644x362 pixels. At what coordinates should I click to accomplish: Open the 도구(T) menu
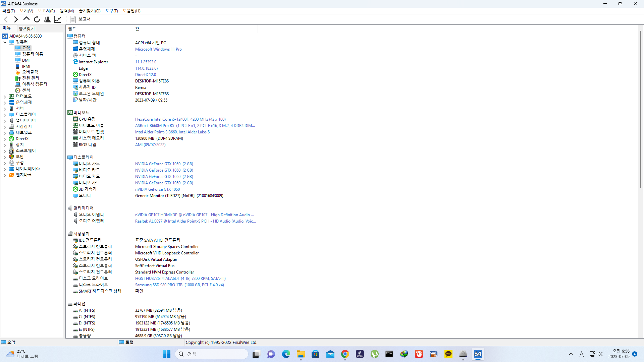112,11
